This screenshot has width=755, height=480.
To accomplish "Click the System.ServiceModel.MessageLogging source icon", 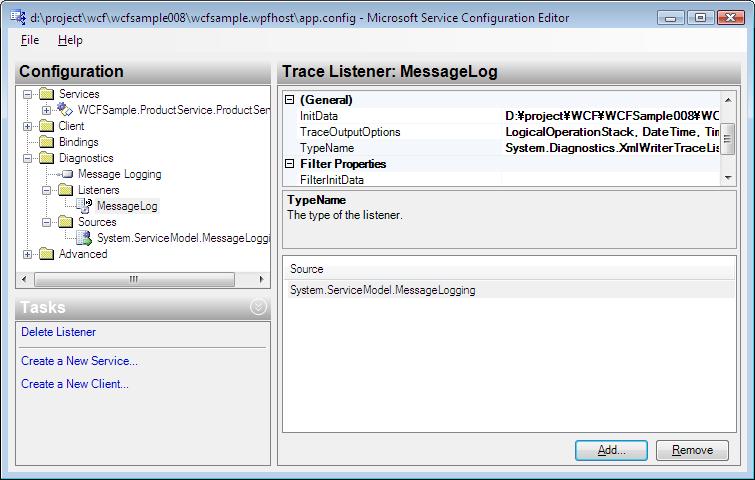I will point(84,237).
